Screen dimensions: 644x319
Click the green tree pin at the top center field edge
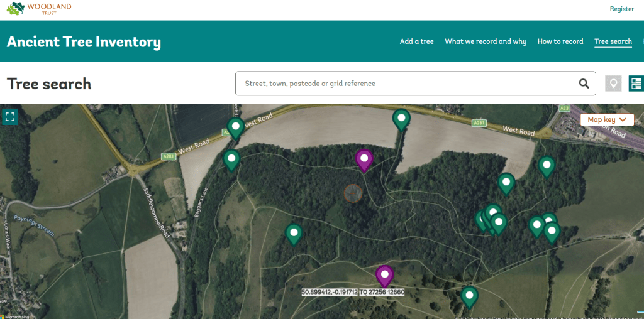pos(401,118)
